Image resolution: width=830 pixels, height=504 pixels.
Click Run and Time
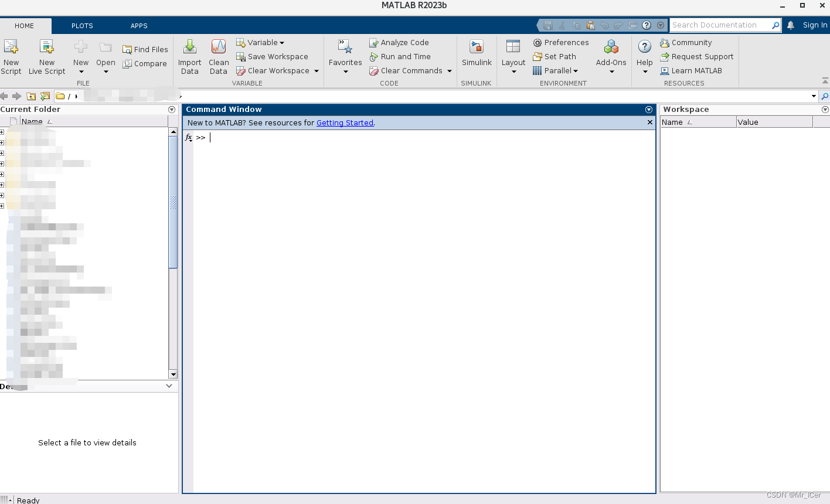[x=400, y=56]
